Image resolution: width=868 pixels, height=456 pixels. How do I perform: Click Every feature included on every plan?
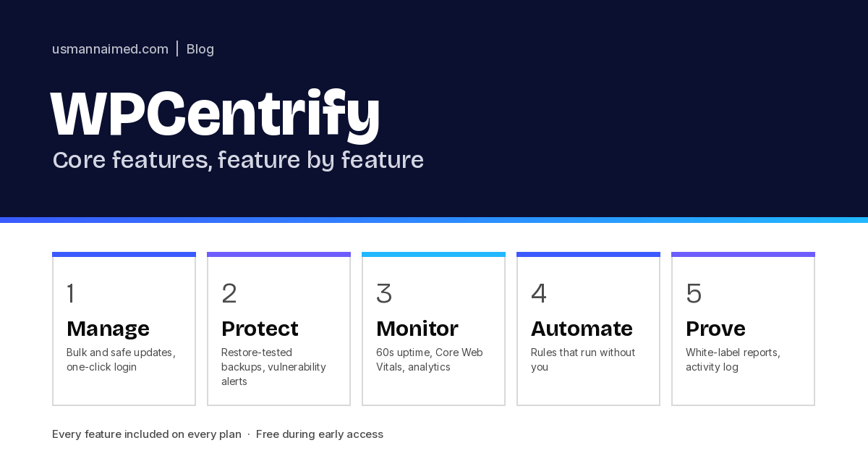tap(147, 434)
